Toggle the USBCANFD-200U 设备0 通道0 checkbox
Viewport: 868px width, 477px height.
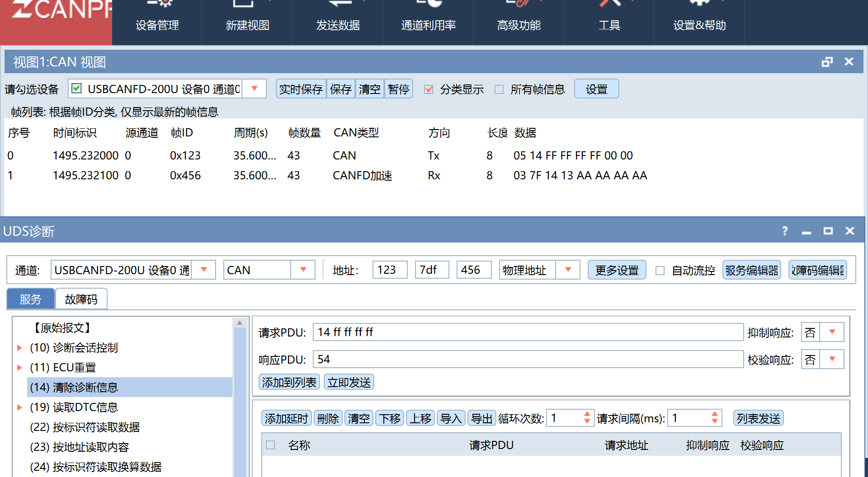coord(77,89)
